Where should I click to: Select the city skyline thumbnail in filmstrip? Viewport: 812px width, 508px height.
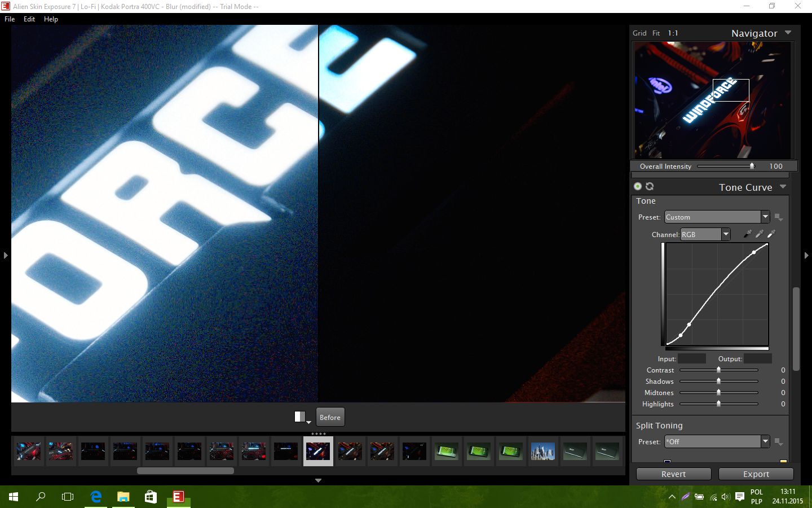tap(542, 451)
